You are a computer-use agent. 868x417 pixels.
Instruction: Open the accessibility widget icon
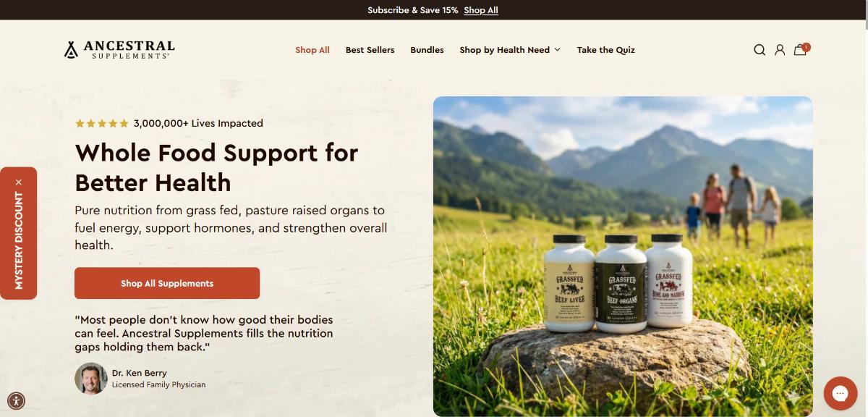[x=16, y=400]
